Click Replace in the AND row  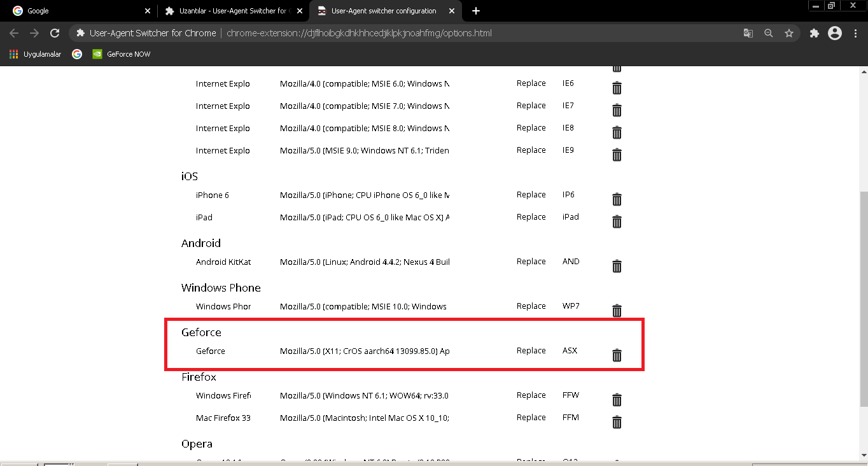tap(531, 262)
